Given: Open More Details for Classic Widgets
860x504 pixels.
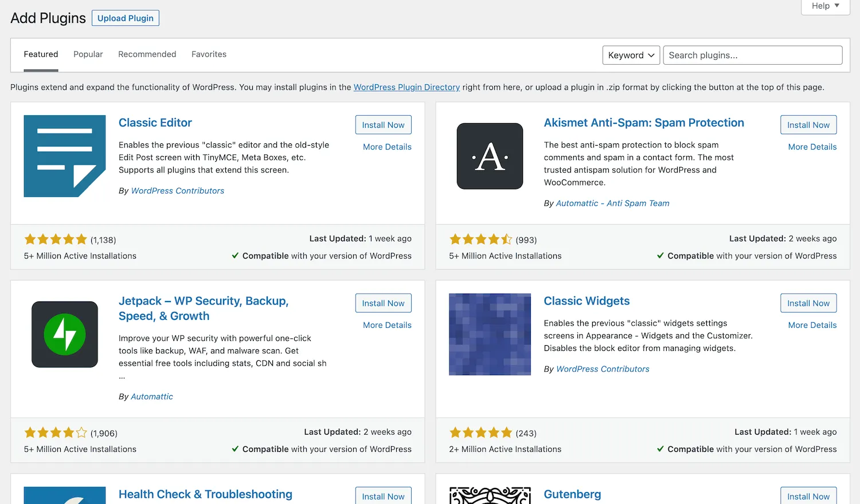Looking at the screenshot, I should (x=812, y=325).
